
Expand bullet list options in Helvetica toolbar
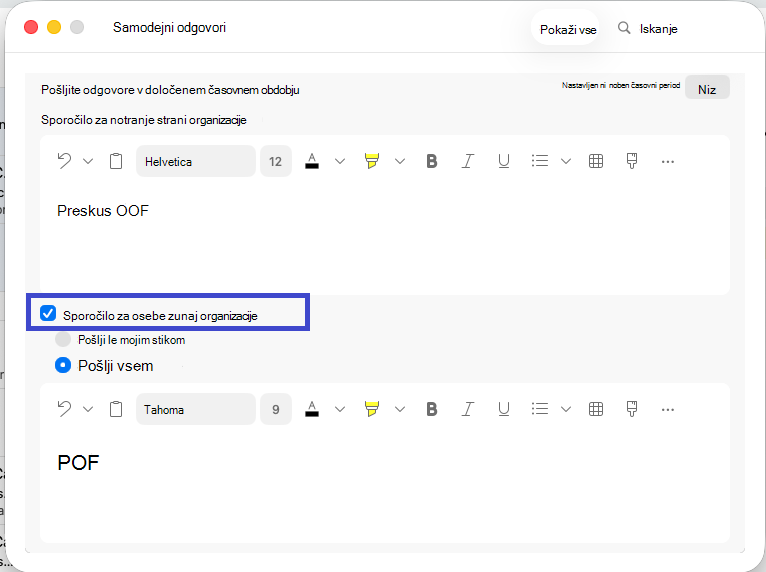[x=566, y=161]
